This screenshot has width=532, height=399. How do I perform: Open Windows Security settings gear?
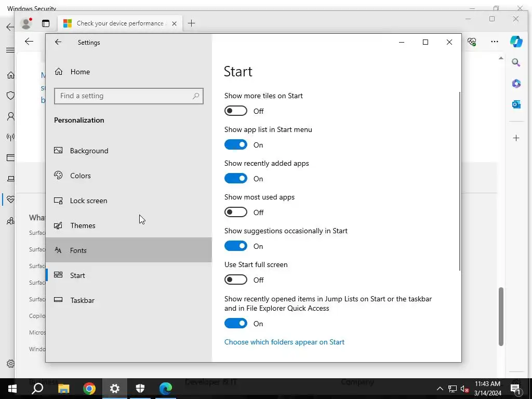[10, 364]
